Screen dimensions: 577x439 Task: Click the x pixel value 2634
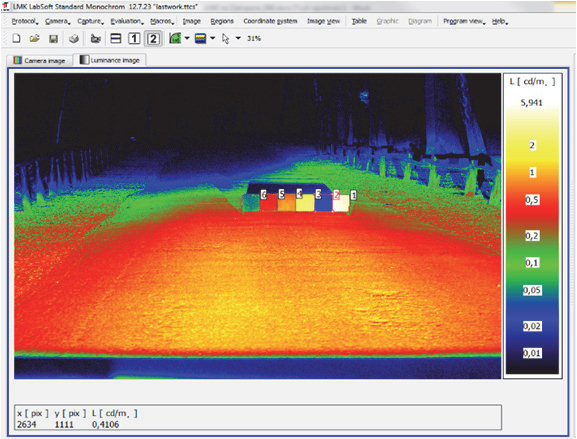tap(26, 425)
